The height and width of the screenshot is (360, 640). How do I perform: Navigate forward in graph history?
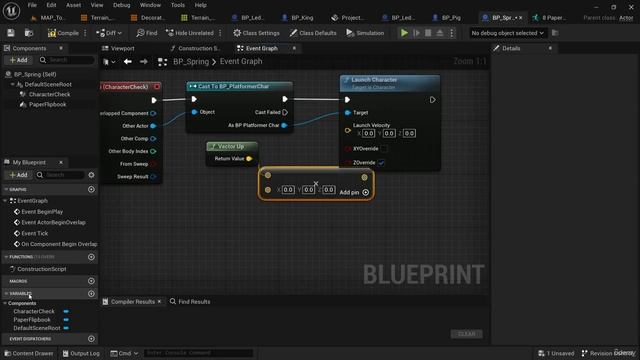tap(143, 62)
